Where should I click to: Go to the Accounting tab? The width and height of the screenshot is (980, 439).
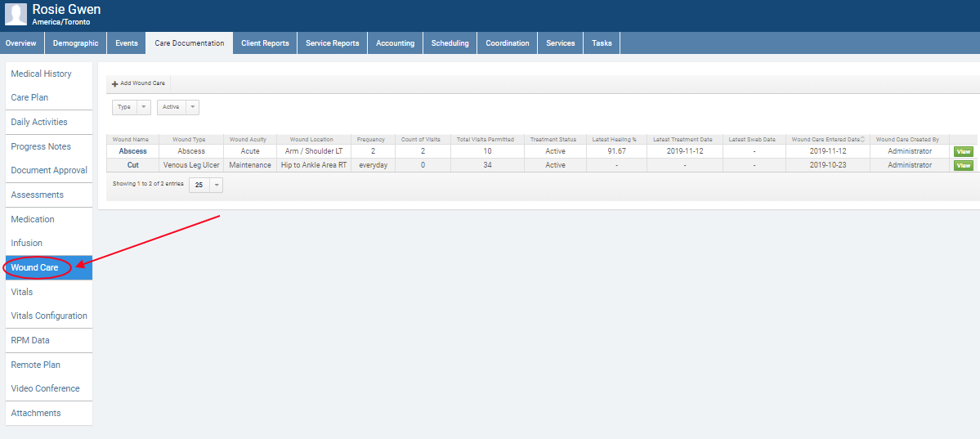395,43
